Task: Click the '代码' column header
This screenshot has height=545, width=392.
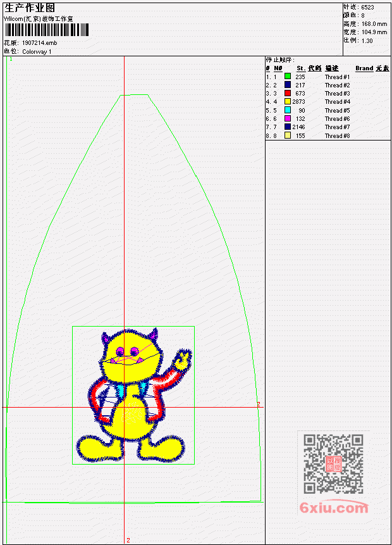Action: coord(315,68)
